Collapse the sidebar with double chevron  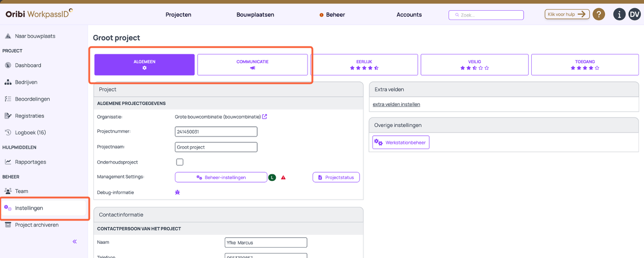pyautogui.click(x=75, y=241)
